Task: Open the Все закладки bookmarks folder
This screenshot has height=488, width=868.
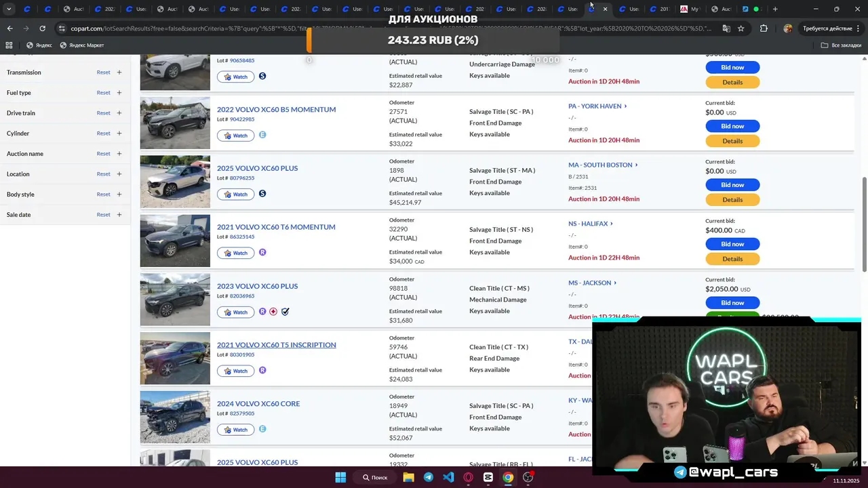Action: coord(841,45)
